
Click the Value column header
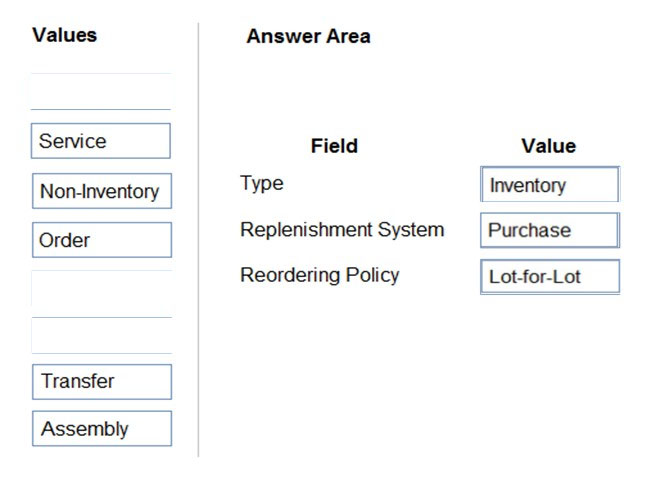tap(548, 146)
